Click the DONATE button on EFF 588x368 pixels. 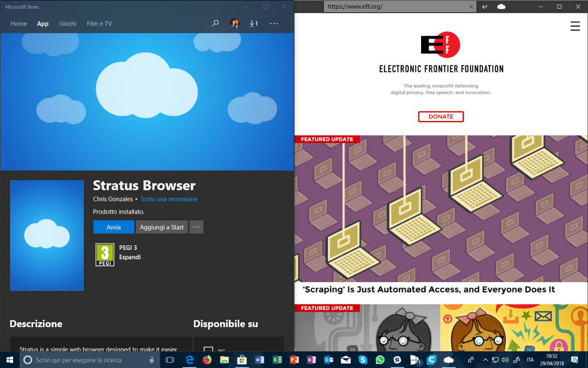[x=441, y=117]
